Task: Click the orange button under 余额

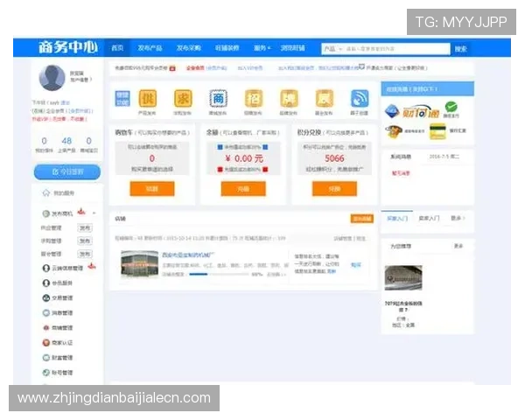Action: point(243,189)
